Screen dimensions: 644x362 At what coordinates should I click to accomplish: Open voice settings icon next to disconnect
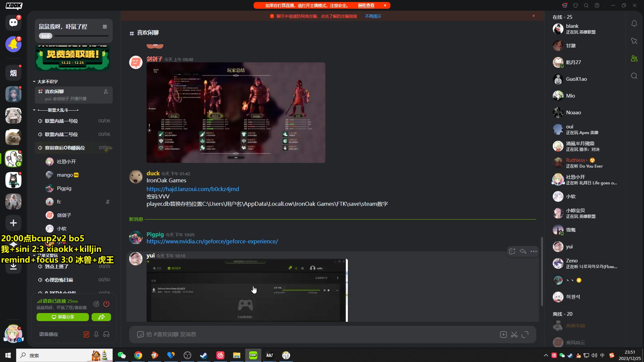96,304
